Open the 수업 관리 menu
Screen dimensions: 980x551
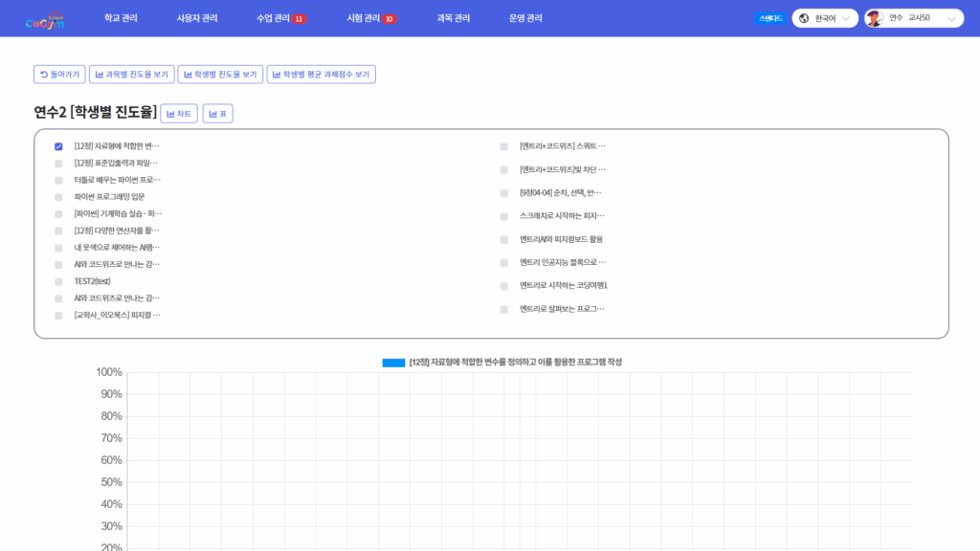click(x=273, y=18)
